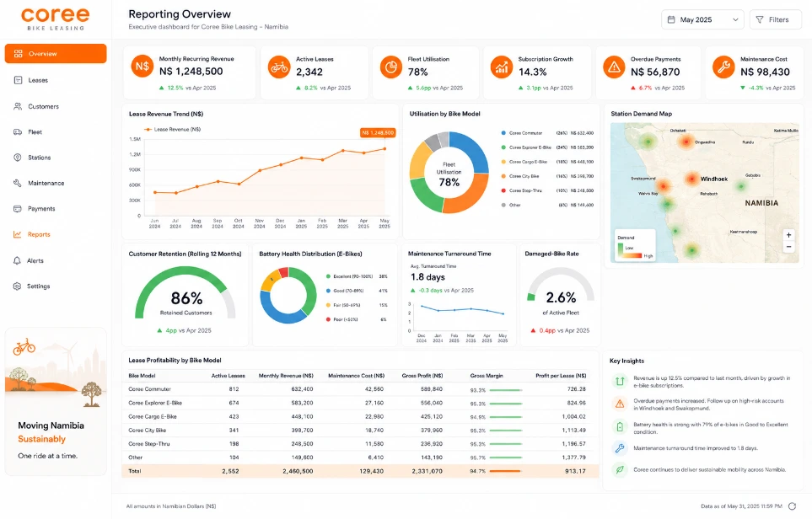The image size is (812, 519).
Task: Click the Customers people icon
Action: (x=18, y=107)
